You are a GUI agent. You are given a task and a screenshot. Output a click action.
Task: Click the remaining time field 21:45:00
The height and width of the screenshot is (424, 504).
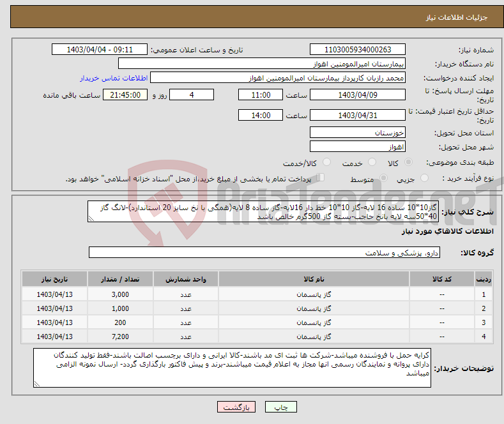click(x=125, y=95)
